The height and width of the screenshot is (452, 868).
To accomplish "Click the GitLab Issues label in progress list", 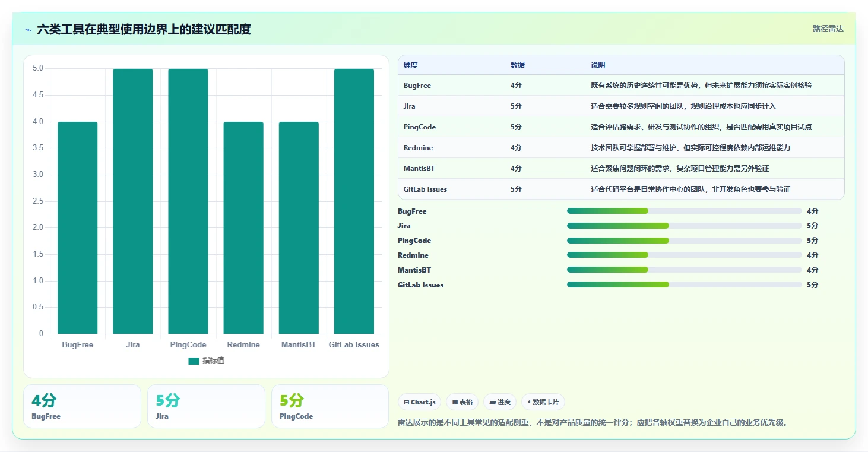I will [420, 285].
